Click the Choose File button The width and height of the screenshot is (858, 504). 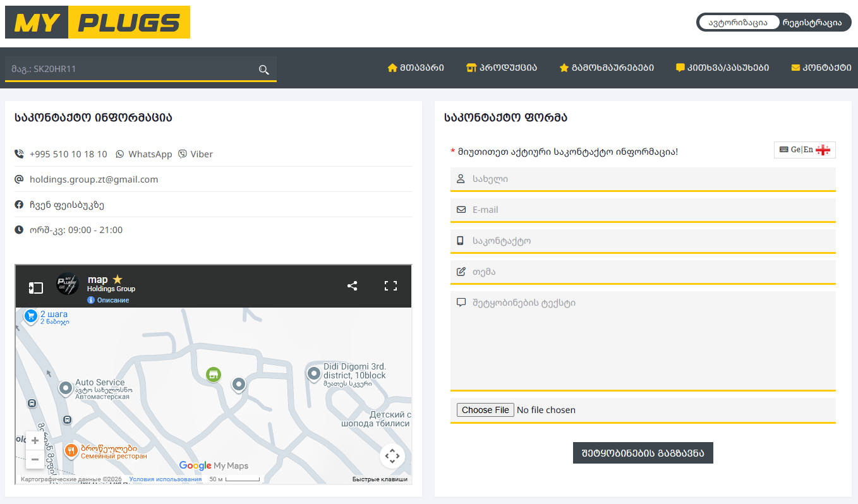[x=485, y=410]
